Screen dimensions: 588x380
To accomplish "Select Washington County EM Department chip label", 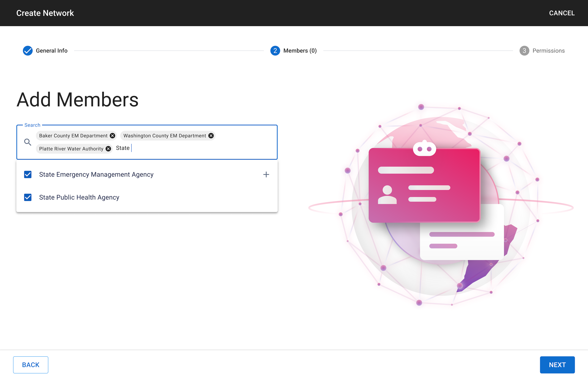I will [165, 136].
